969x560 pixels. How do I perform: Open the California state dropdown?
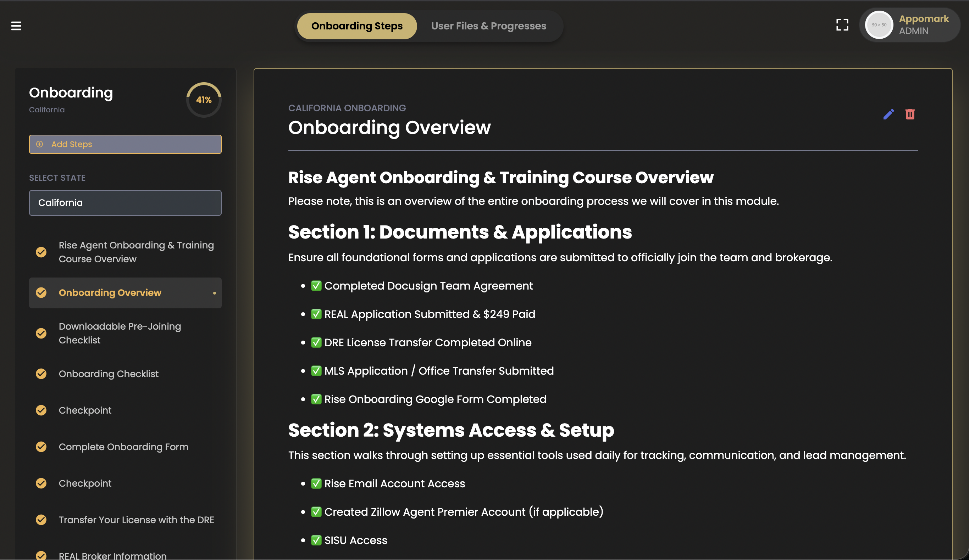[x=125, y=202]
